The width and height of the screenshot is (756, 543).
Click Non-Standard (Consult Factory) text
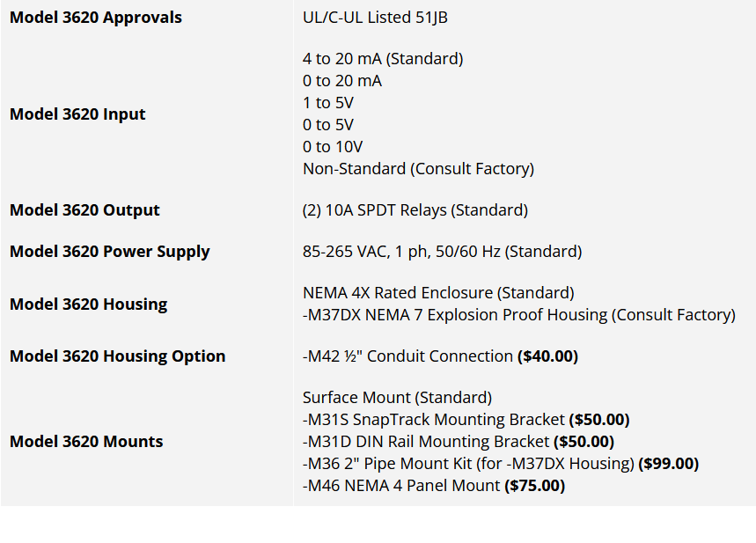[418, 168]
